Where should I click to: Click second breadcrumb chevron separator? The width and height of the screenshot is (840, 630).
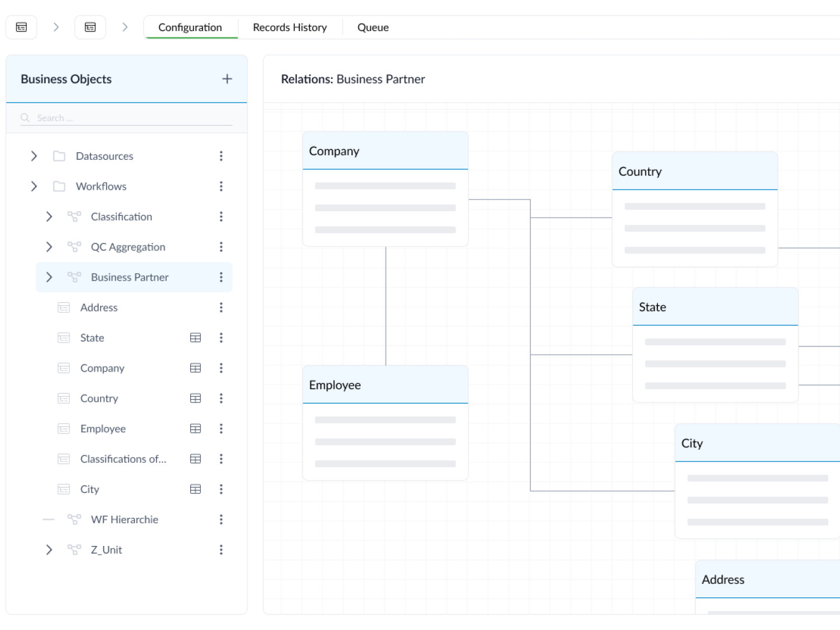[125, 27]
